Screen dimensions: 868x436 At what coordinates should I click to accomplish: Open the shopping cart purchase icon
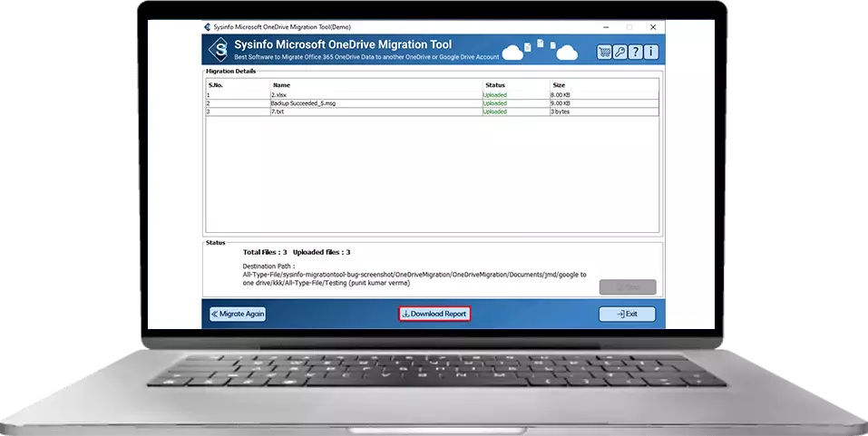tap(604, 52)
